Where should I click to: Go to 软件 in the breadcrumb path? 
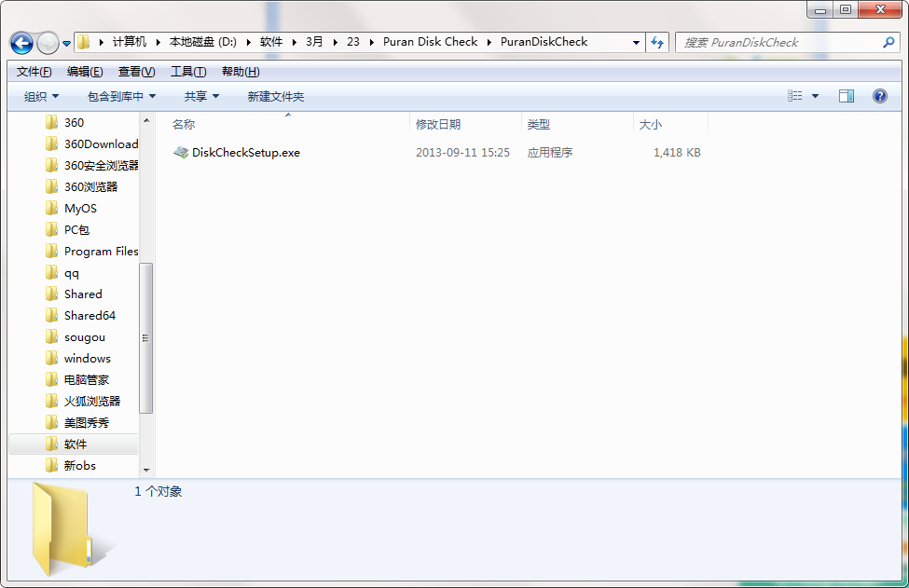tap(270, 42)
